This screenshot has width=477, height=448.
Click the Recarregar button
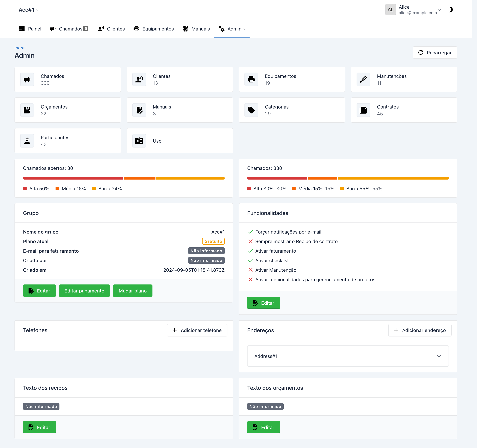pyautogui.click(x=435, y=53)
